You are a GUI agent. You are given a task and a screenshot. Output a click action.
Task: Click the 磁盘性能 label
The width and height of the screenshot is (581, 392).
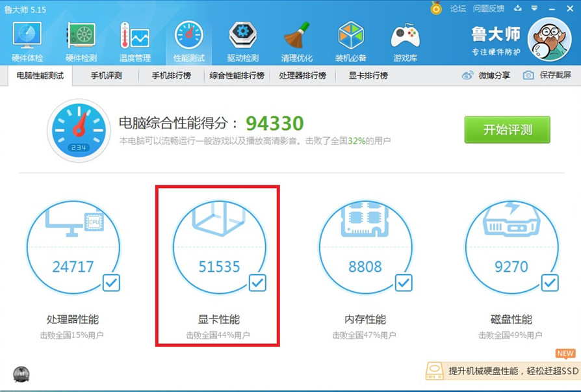(511, 319)
